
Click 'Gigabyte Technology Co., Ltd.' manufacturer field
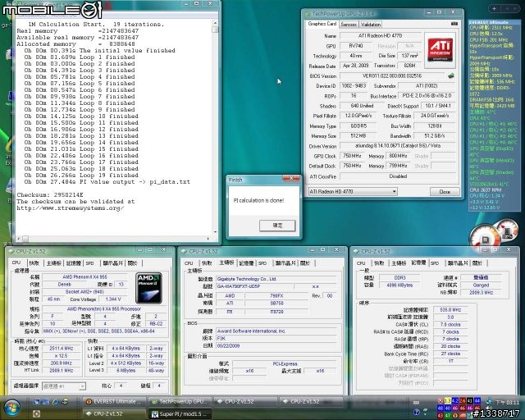[x=276, y=279]
